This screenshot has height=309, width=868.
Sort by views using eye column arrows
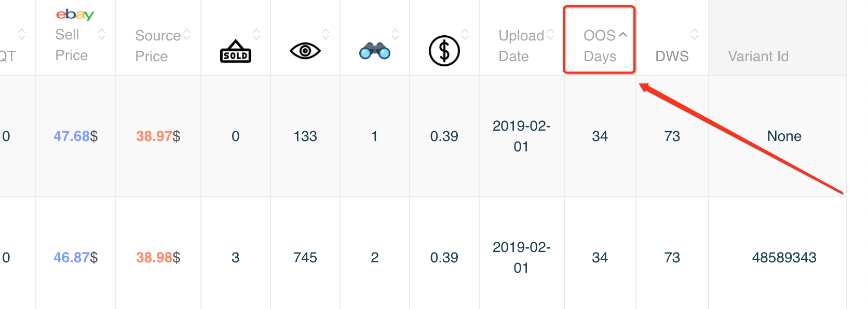click(x=326, y=34)
